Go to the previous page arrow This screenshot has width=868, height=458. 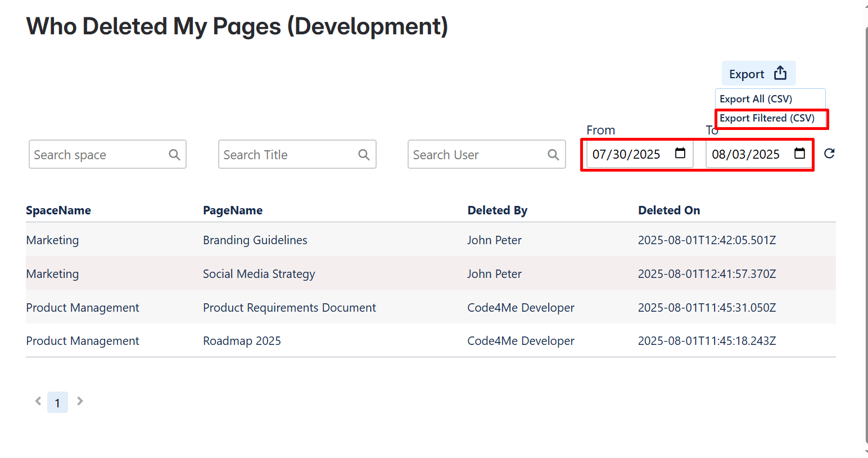click(x=38, y=401)
